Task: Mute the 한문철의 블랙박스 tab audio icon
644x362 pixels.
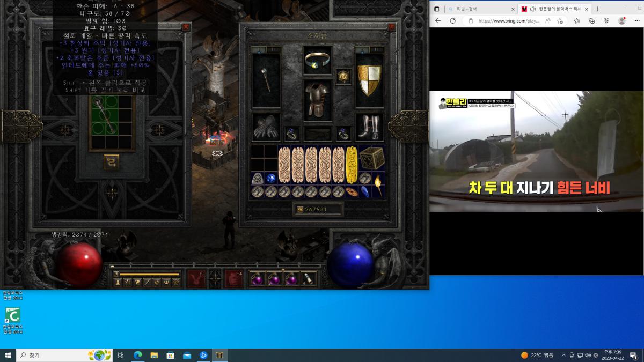Action: click(x=532, y=9)
